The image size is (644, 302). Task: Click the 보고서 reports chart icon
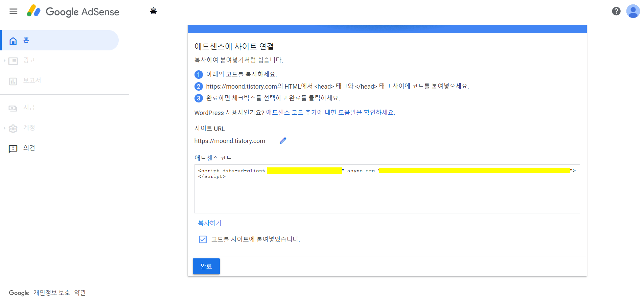point(13,82)
